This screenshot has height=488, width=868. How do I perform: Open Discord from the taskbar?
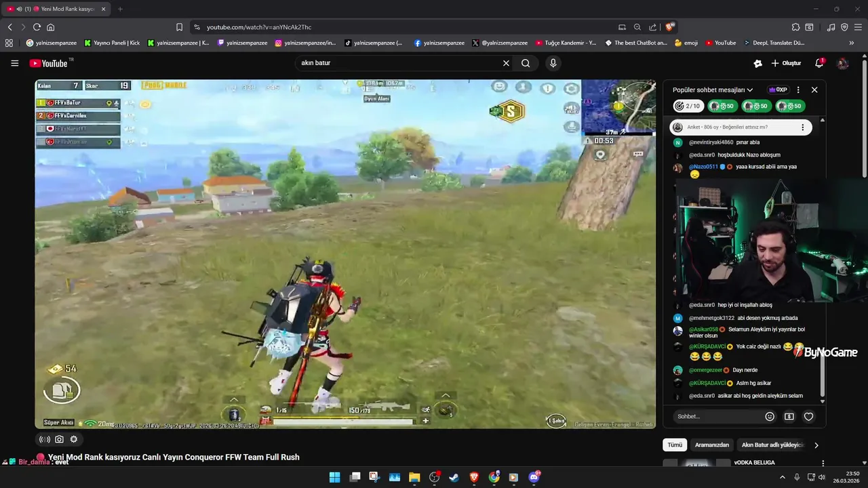coord(534,477)
